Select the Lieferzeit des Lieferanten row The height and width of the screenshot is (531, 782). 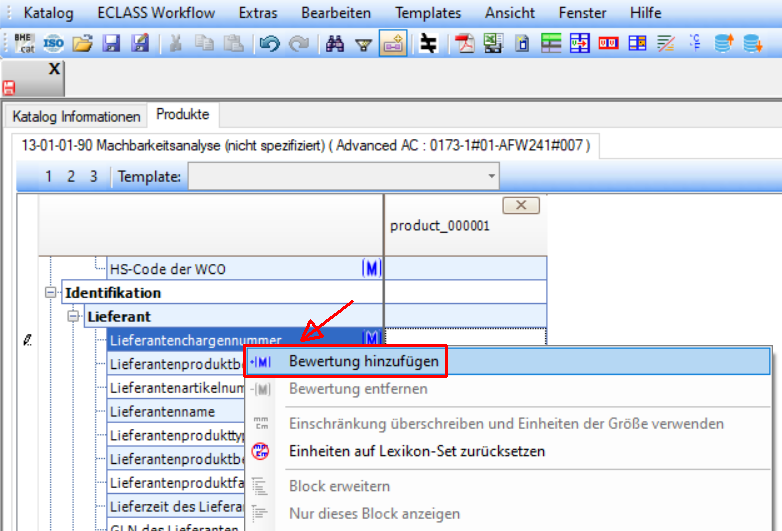coord(176,507)
